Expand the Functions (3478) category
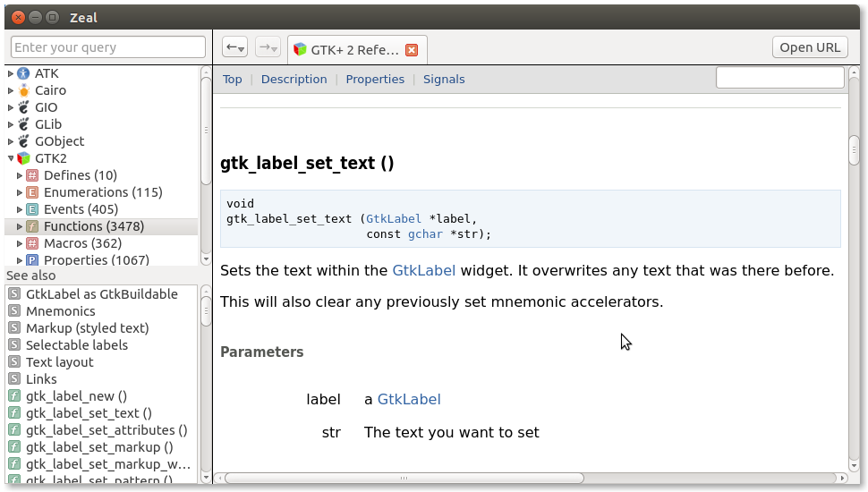The width and height of the screenshot is (868, 492). point(20,226)
